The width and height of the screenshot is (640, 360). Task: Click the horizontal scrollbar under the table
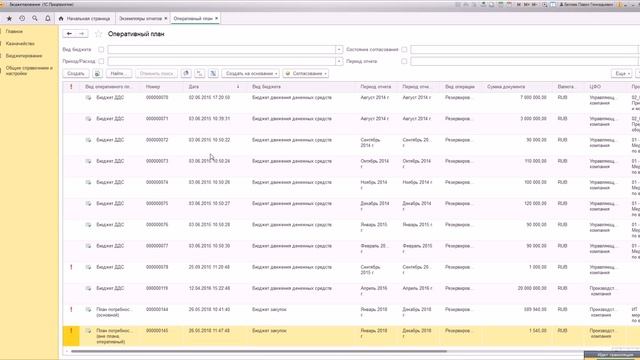click(x=259, y=351)
